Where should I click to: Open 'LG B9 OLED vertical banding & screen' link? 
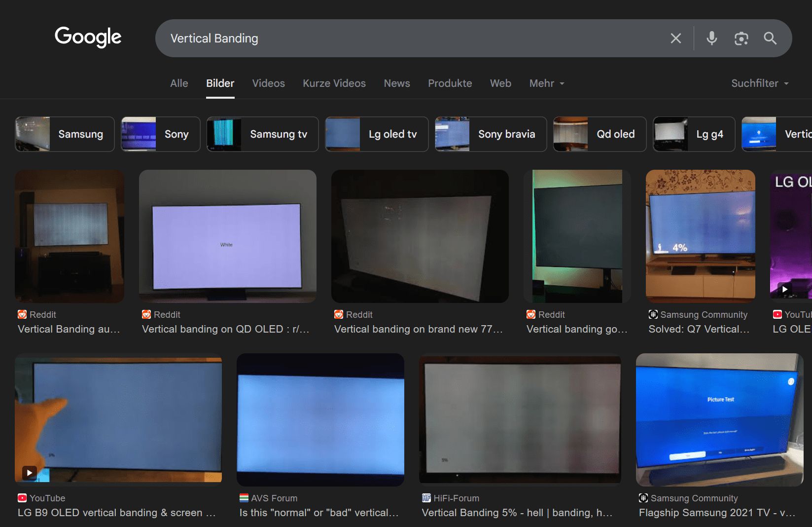coord(117,513)
